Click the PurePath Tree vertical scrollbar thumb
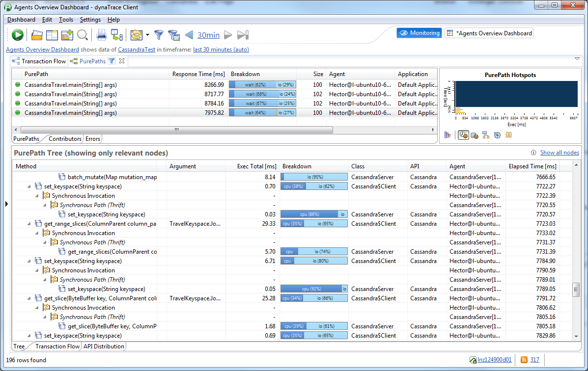 point(576,290)
